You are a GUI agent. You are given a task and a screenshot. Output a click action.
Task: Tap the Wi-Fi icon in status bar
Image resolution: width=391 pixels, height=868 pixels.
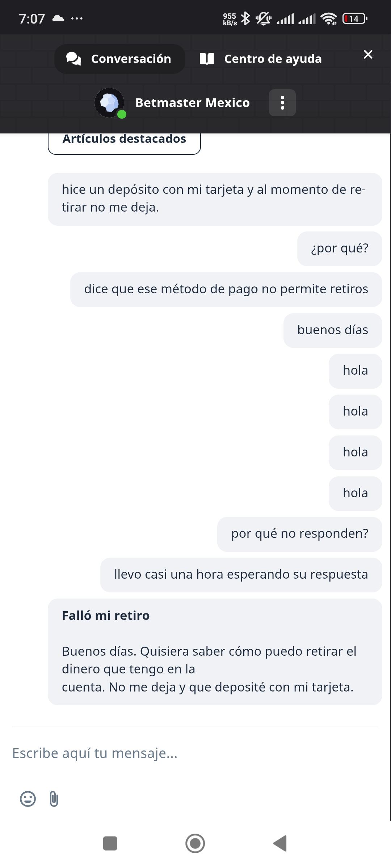pos(328,18)
